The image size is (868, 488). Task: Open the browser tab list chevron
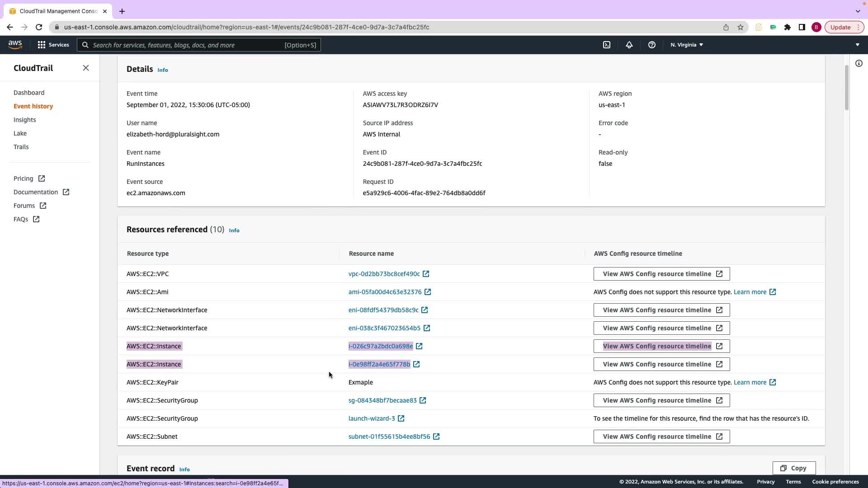858,11
